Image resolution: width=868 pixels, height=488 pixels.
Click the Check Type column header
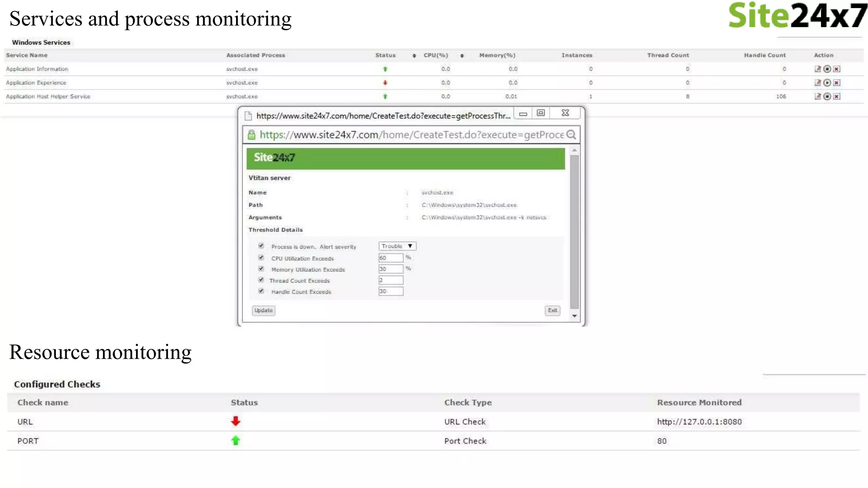(468, 403)
